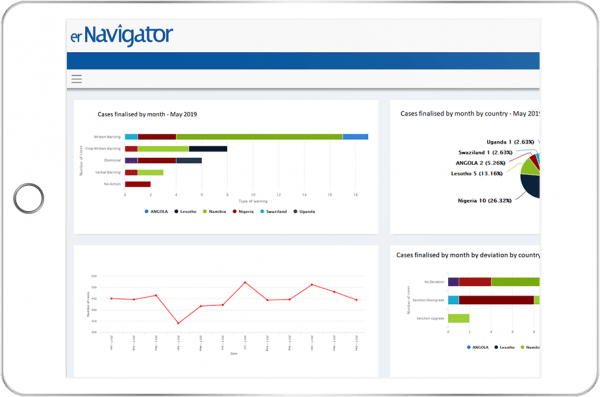Click the 'Dismissal' axis label
This screenshot has width=600, height=397.
click(x=112, y=160)
